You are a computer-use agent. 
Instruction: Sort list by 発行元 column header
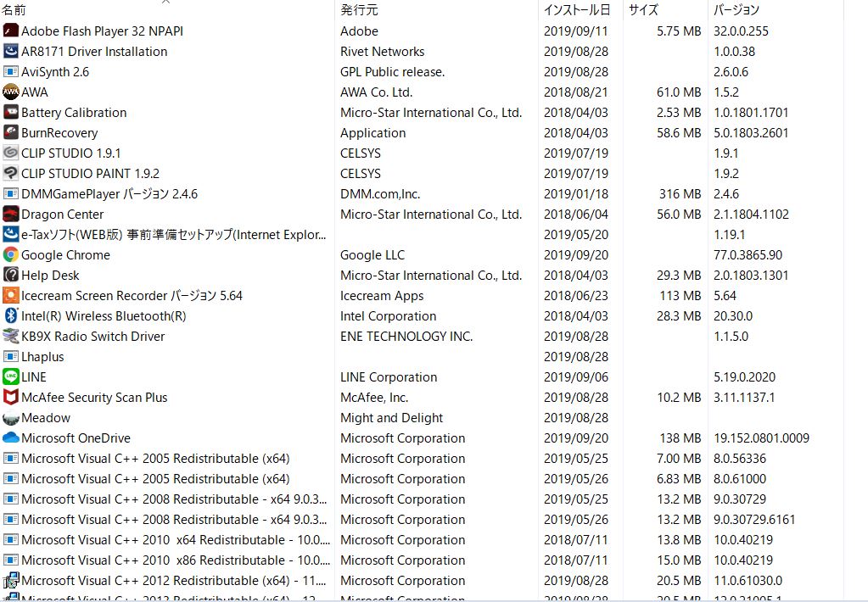pyautogui.click(x=359, y=11)
